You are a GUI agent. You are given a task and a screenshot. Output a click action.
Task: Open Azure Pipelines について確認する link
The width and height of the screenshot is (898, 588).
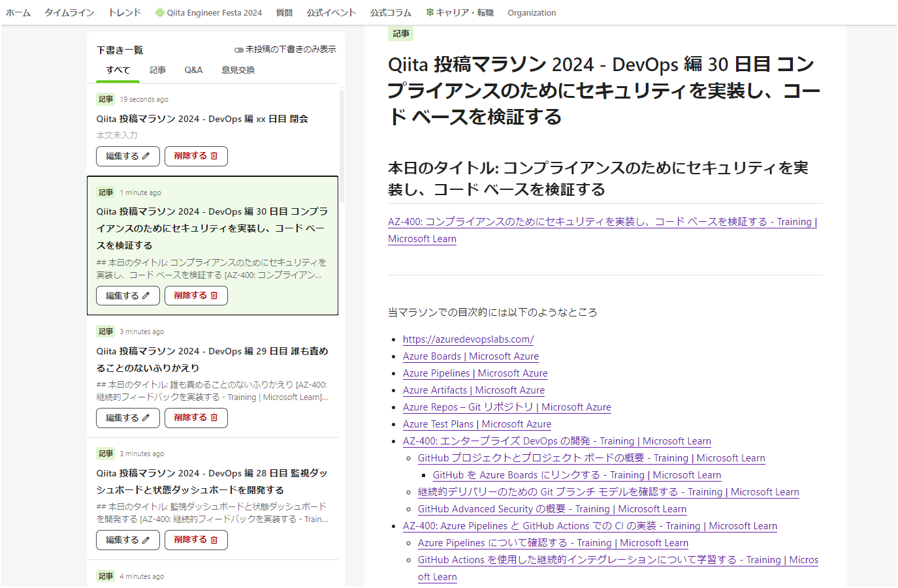(553, 543)
